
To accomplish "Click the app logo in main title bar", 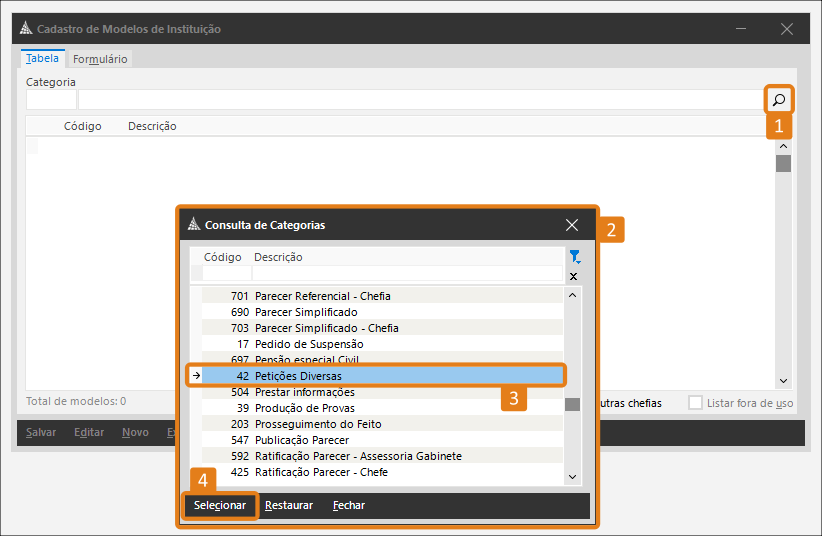I will 25,29.
